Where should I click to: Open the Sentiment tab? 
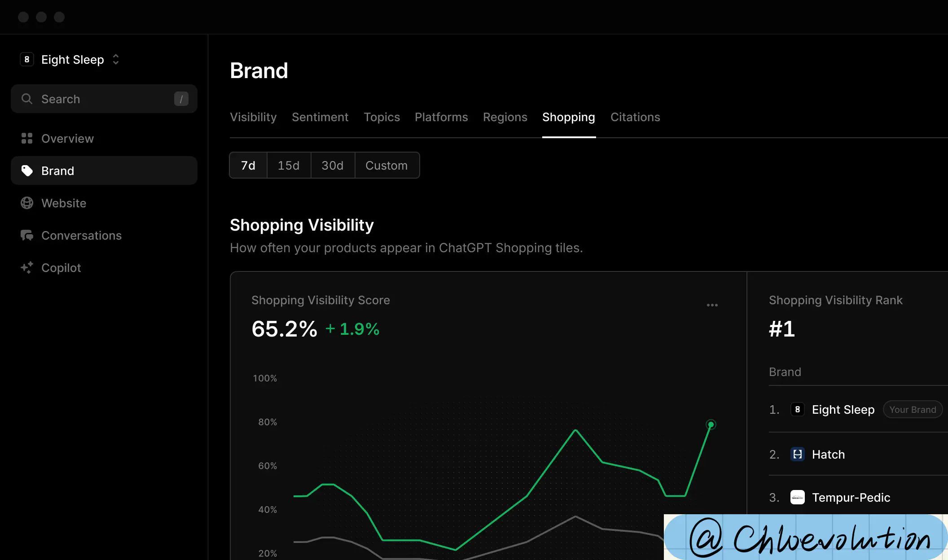click(x=320, y=117)
